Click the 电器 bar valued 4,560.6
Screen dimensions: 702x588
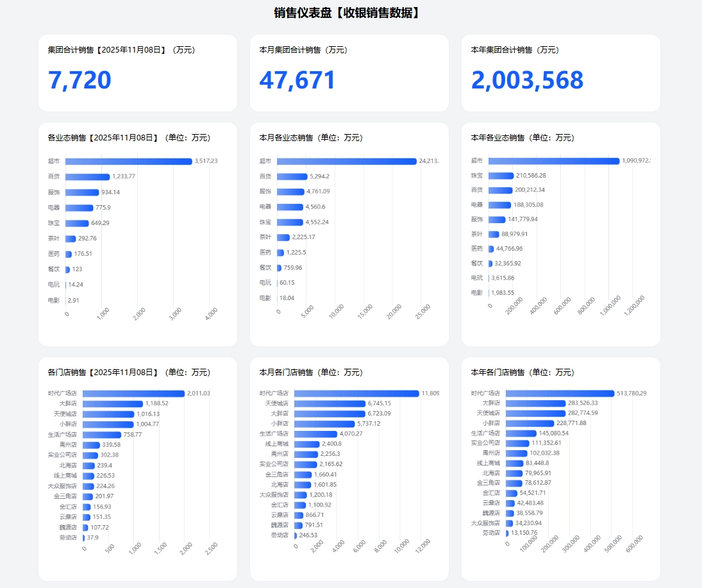click(x=290, y=207)
